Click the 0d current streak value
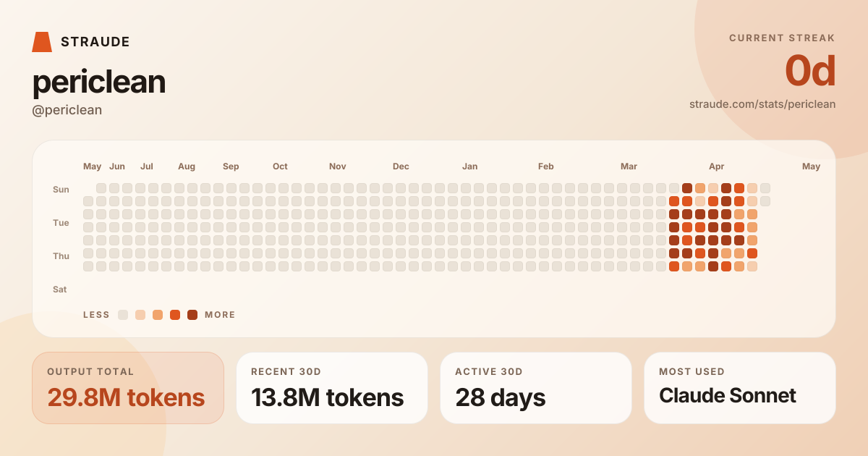This screenshot has width=868, height=456. 810,71
